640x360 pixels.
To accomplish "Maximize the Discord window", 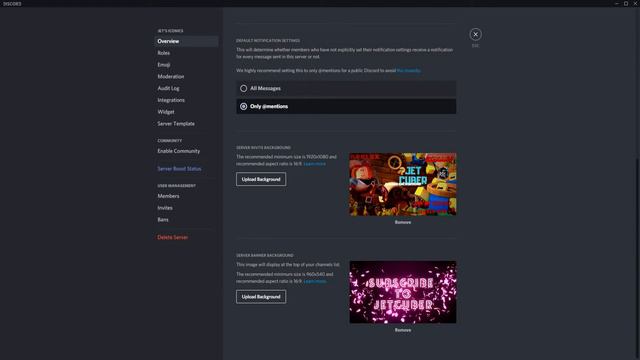I will click(626, 3).
